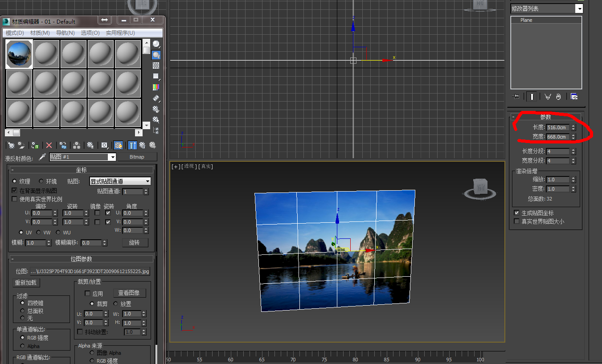Open the 修改器列表 dropdown

547,8
